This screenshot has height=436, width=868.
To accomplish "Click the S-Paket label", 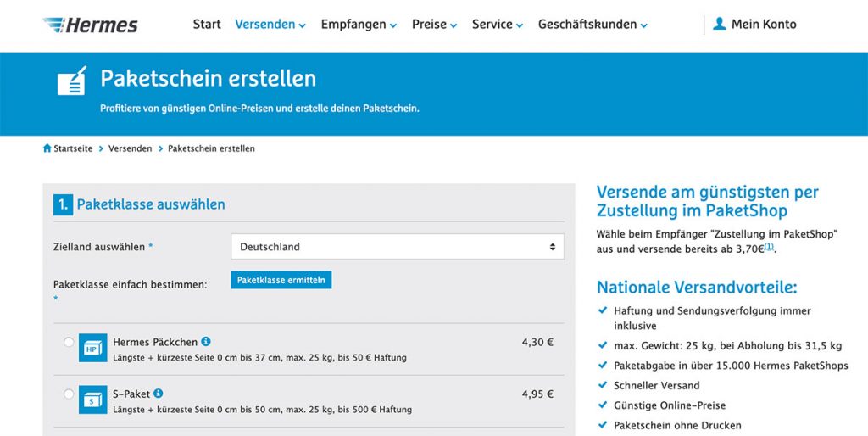I will (131, 394).
